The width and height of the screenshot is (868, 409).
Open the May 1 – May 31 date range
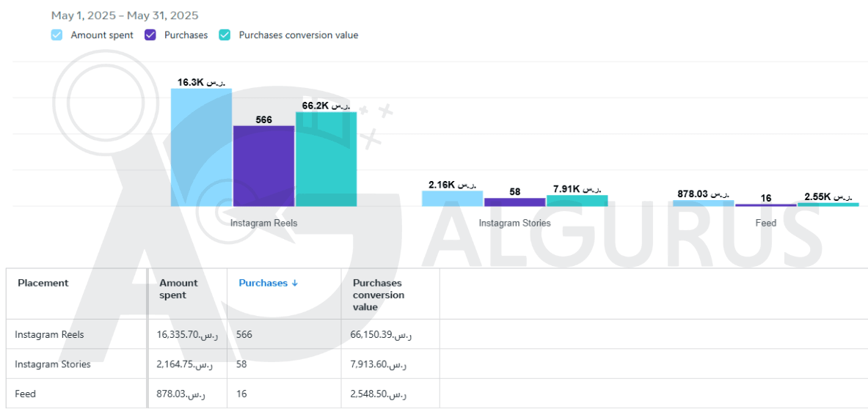tap(125, 15)
